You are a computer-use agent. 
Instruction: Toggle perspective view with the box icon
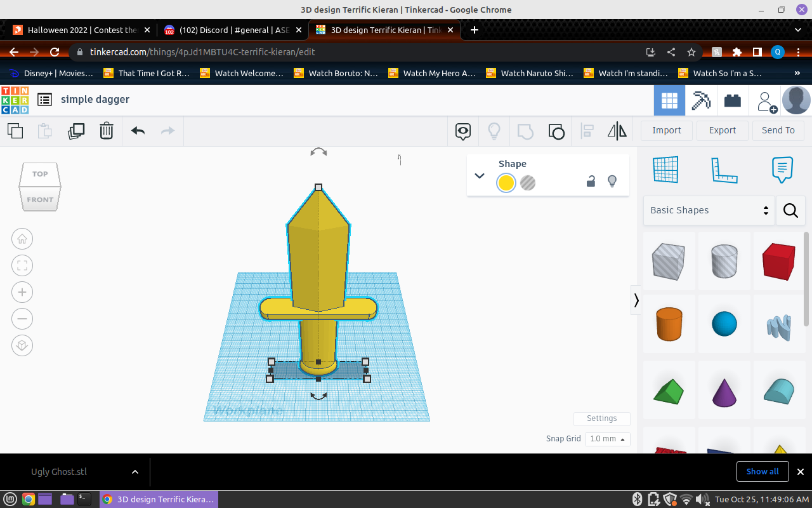point(22,345)
